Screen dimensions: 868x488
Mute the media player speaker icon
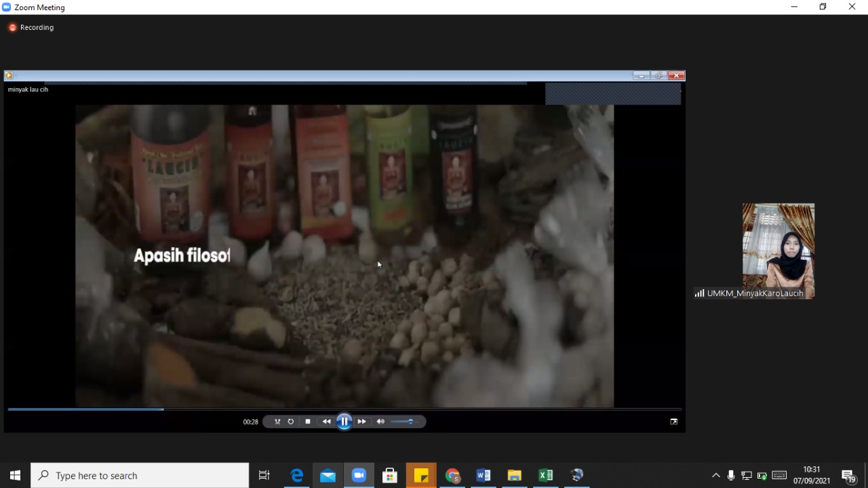pos(380,421)
